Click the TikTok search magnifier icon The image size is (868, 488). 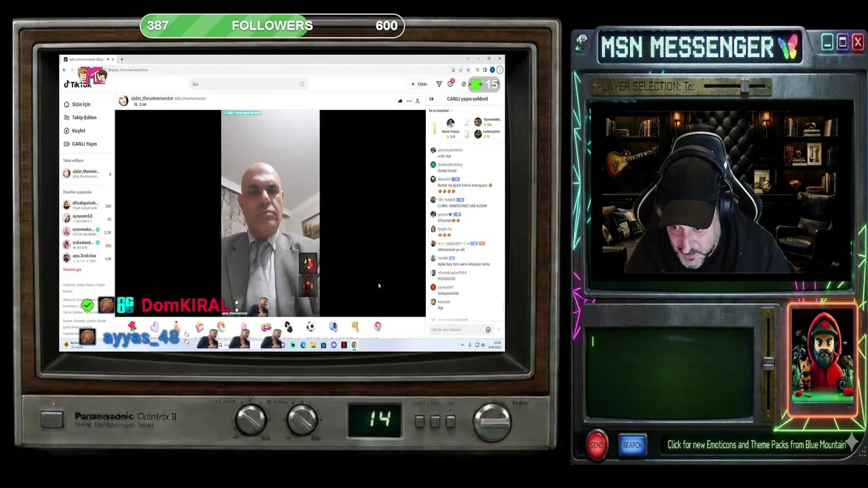[x=302, y=84]
